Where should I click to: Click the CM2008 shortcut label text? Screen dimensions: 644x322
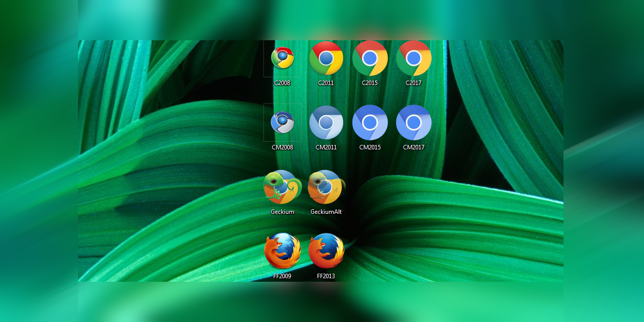click(x=282, y=147)
